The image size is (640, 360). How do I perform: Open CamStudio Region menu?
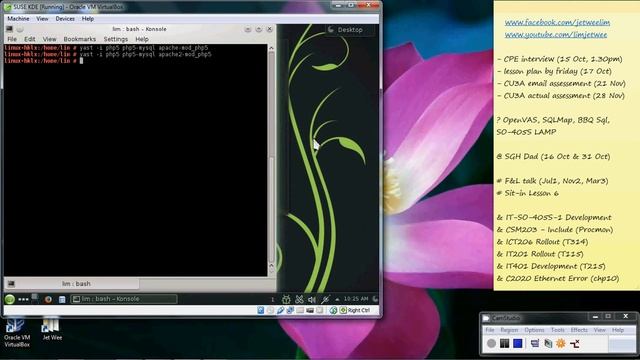(509, 330)
